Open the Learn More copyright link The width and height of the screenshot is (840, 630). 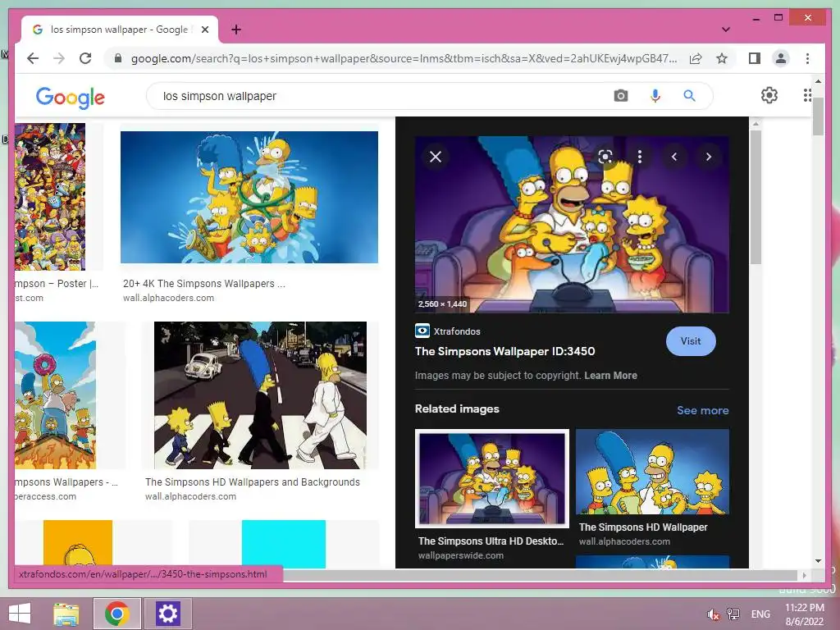point(610,376)
